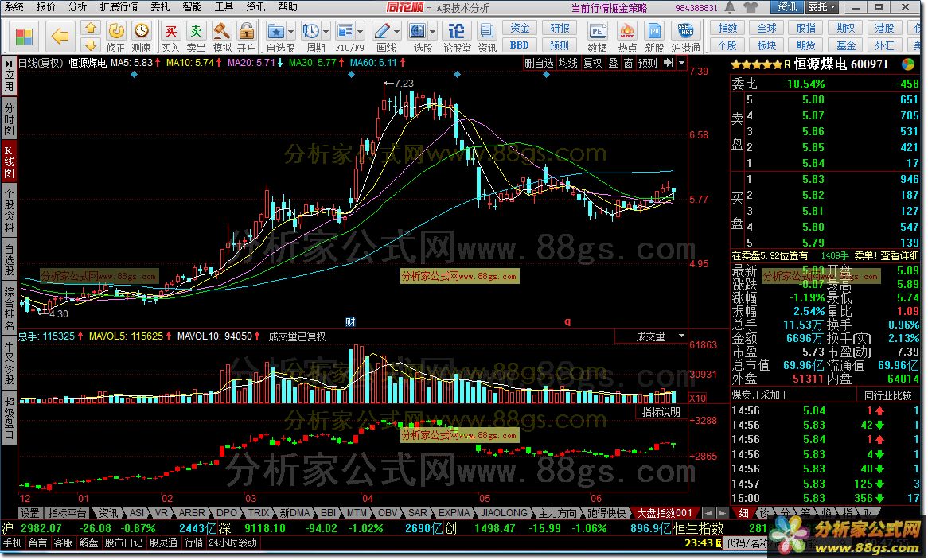Open the 扩展行情 menu
Viewport: 928px width, 560px height.
(119, 6)
